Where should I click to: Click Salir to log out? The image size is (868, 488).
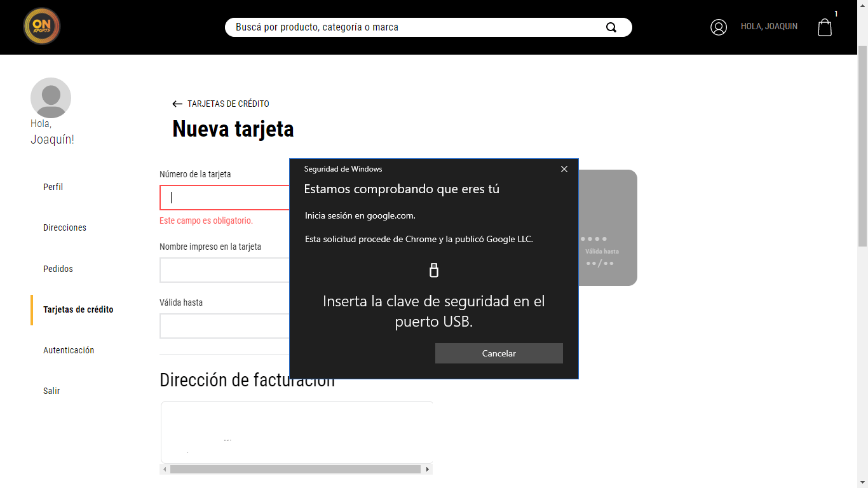pyautogui.click(x=51, y=391)
